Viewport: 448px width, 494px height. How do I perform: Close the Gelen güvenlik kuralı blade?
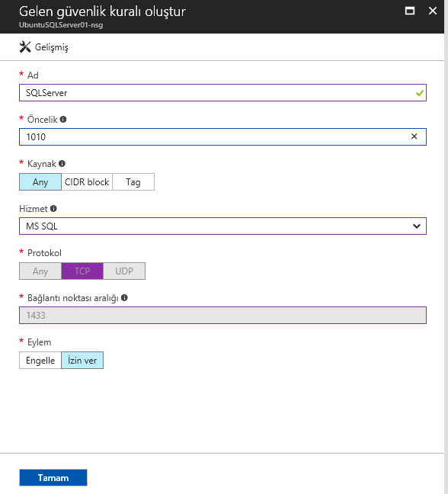tap(433, 11)
